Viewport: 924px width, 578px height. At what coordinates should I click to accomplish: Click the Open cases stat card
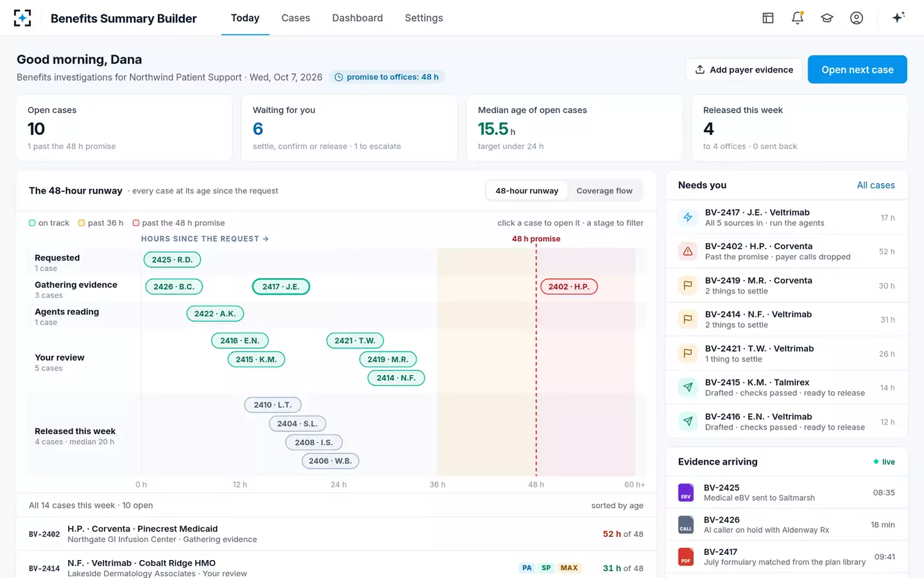[x=124, y=128]
